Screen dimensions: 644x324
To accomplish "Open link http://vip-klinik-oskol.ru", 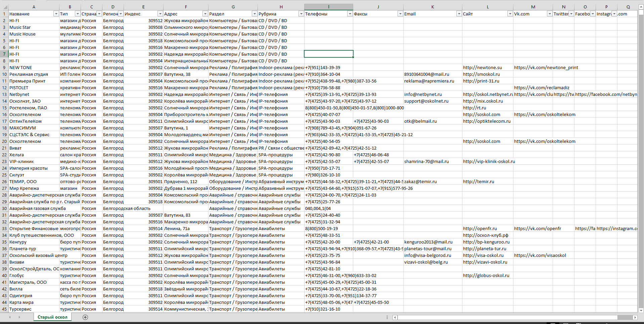I will click(x=489, y=161).
